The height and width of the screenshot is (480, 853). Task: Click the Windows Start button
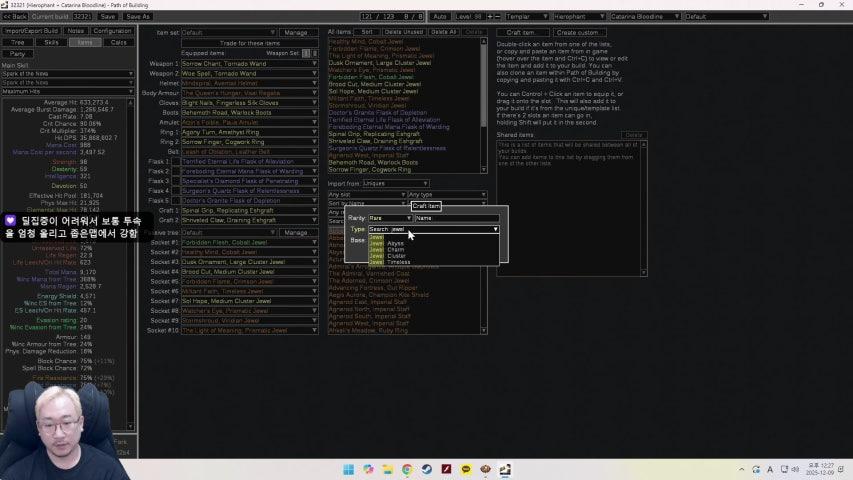click(349, 469)
